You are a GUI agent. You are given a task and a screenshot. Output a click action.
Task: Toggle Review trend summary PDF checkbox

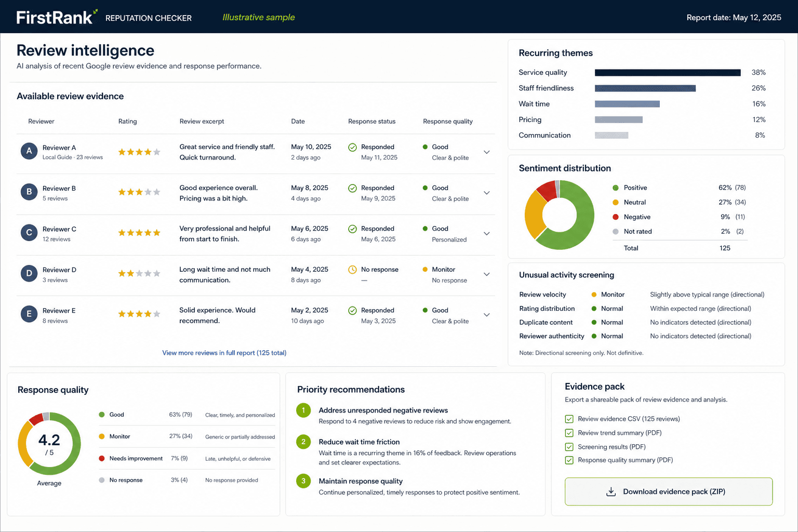pos(569,433)
